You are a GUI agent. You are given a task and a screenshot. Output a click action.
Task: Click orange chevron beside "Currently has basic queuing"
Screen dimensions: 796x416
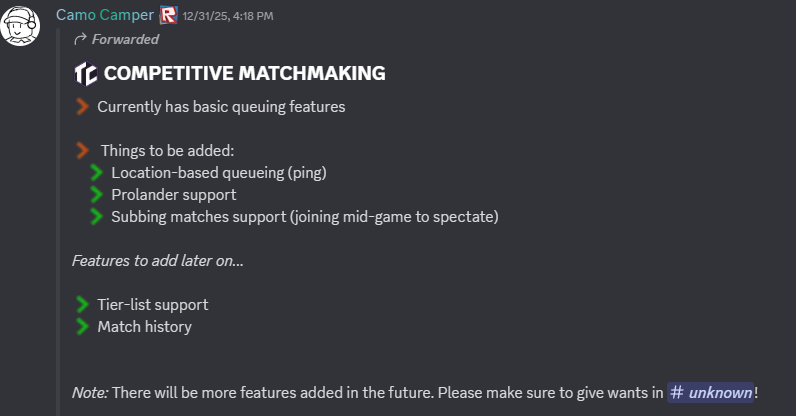tap(81, 106)
